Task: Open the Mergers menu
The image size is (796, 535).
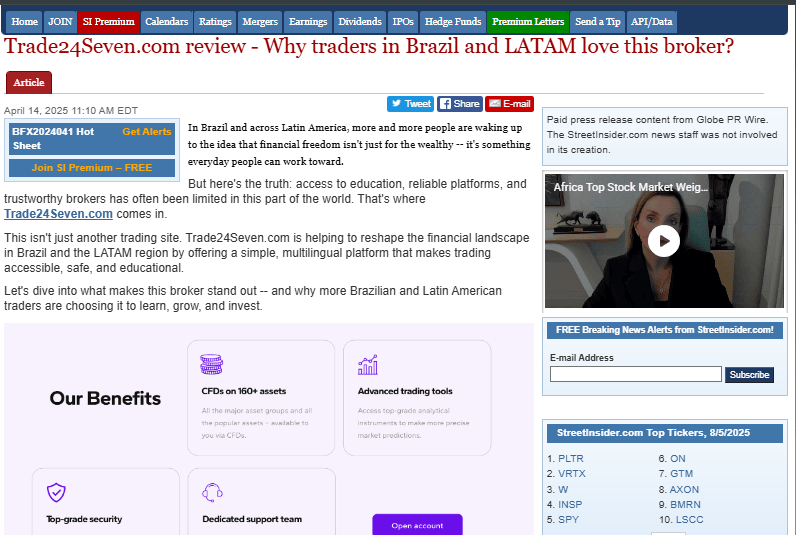Action: 260,22
